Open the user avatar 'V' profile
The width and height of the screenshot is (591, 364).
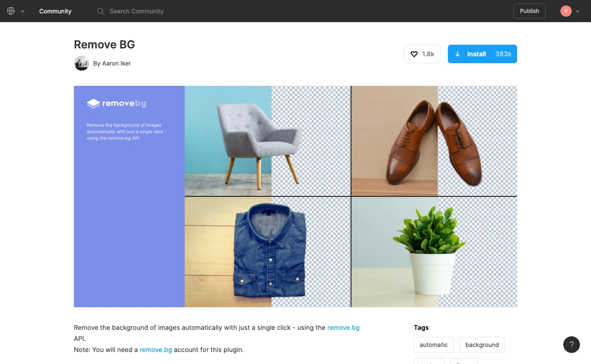click(x=566, y=11)
